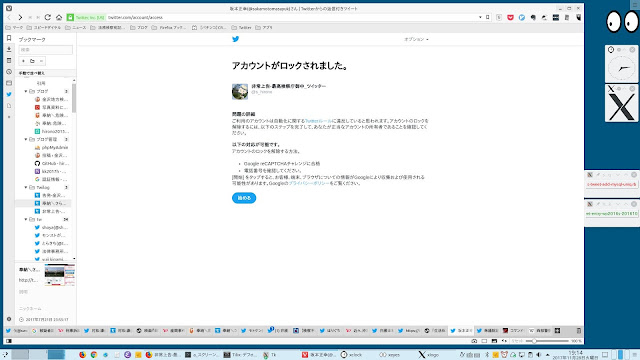Click the Twitter bird logo on page
This screenshot has height=360, width=640.
click(236, 39)
